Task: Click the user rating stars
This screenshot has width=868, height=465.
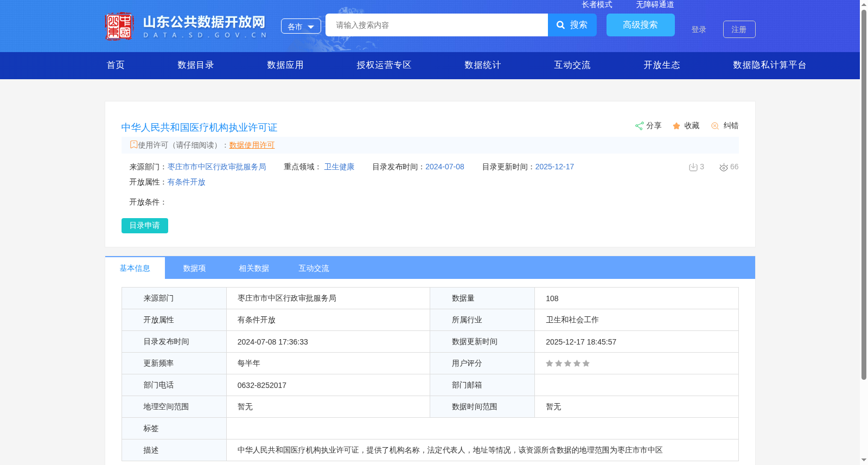Action: click(567, 364)
